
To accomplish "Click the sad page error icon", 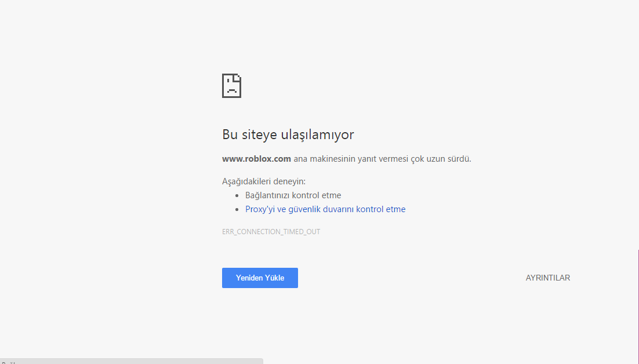I will click(231, 86).
